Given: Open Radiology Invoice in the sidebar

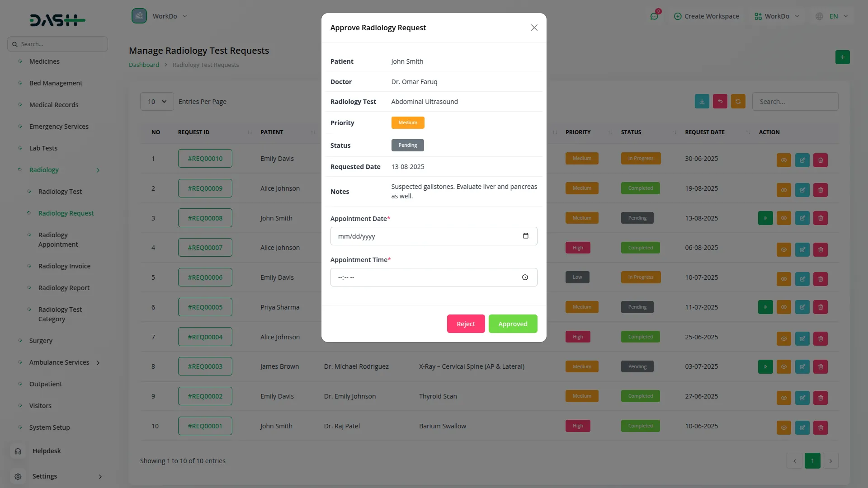Looking at the screenshot, I should (64, 266).
